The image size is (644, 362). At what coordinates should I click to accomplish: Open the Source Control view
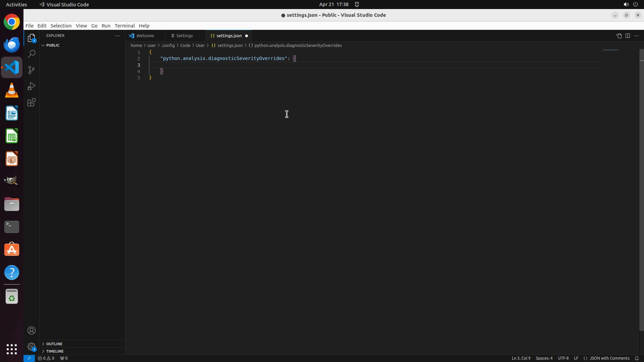[x=32, y=70]
